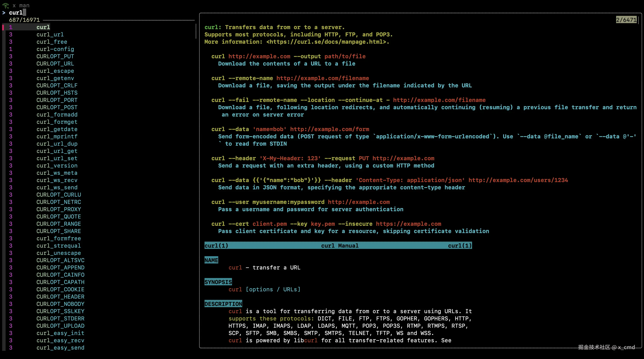The height and width of the screenshot is (359, 644).
Task: Choose the curl_easy_send entry at bottom
Action: [x=60, y=347]
